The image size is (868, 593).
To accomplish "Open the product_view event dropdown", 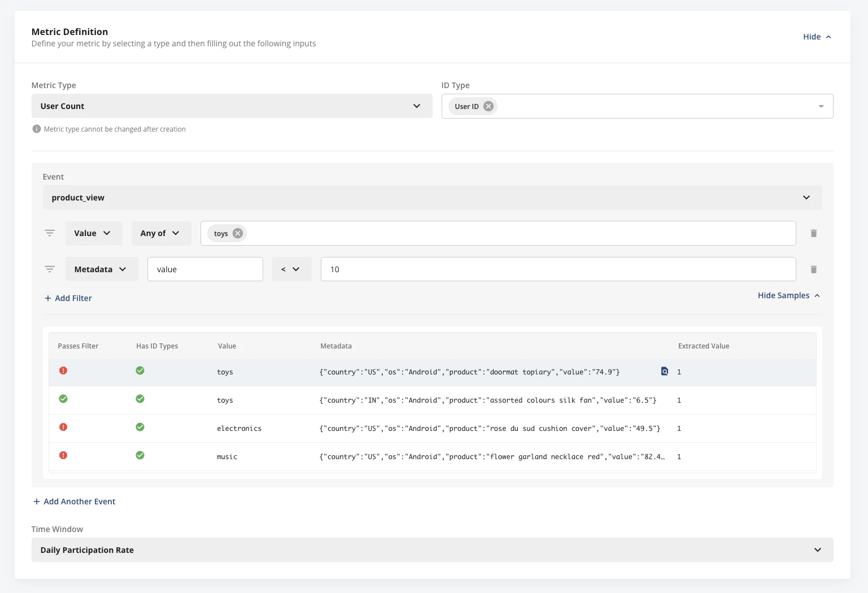I will (433, 198).
